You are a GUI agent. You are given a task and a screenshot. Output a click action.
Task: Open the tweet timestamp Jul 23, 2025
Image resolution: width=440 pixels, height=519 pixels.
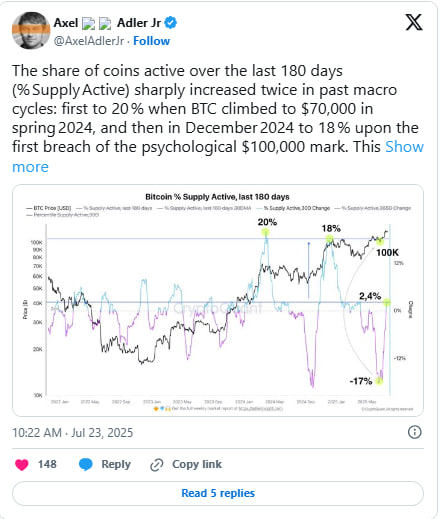73,433
